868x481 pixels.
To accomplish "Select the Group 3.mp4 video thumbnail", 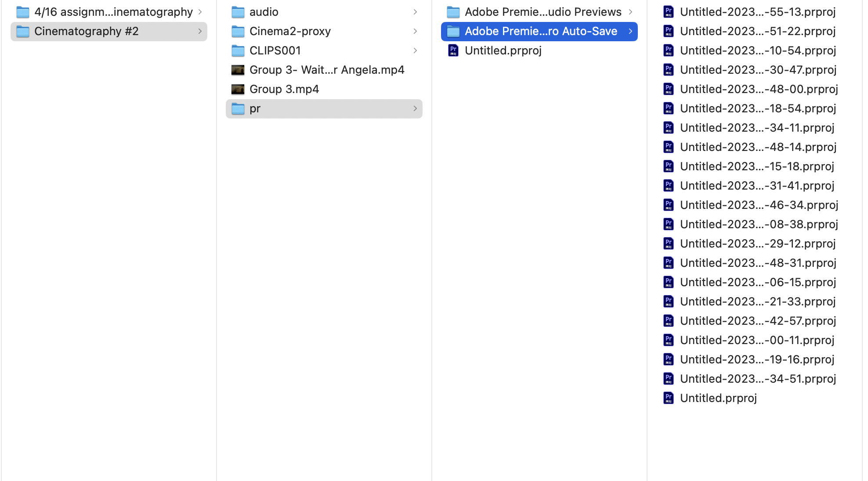I will point(238,89).
